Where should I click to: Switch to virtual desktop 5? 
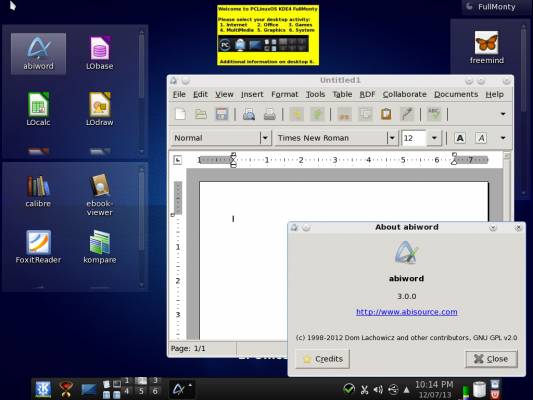[x=141, y=391]
